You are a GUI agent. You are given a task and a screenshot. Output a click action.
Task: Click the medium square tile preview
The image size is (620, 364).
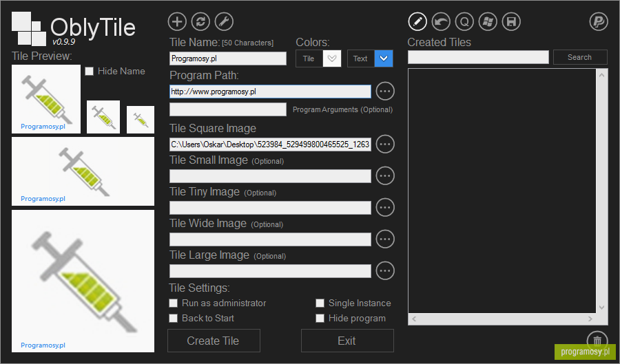click(x=46, y=99)
